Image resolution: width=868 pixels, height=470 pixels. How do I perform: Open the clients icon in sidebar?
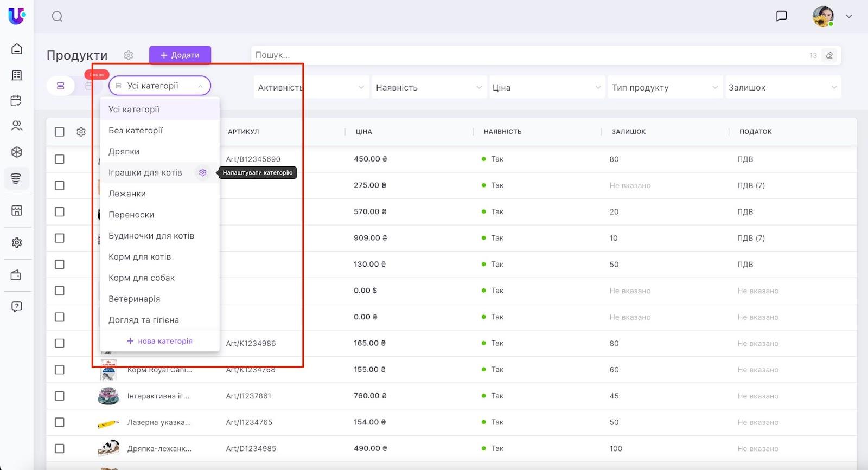point(17,126)
